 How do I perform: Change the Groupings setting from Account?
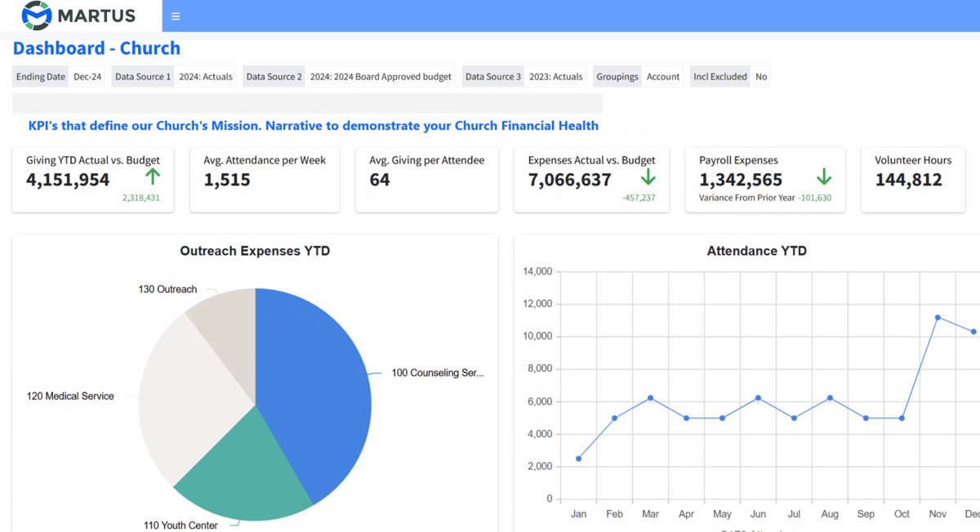[663, 76]
